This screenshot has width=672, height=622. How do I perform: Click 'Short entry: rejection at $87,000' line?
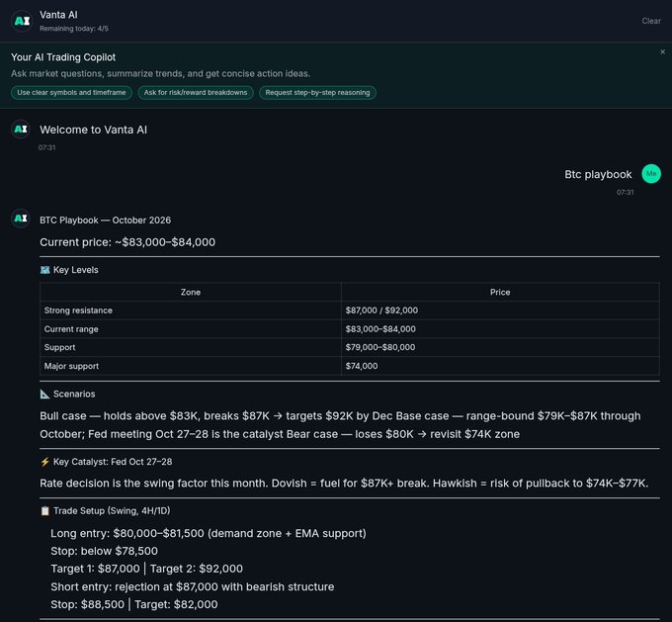tap(193, 586)
